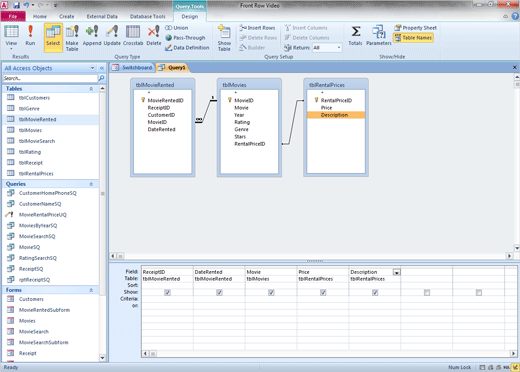Open the expression Builder
This screenshot has height=372, width=520.
(252, 48)
